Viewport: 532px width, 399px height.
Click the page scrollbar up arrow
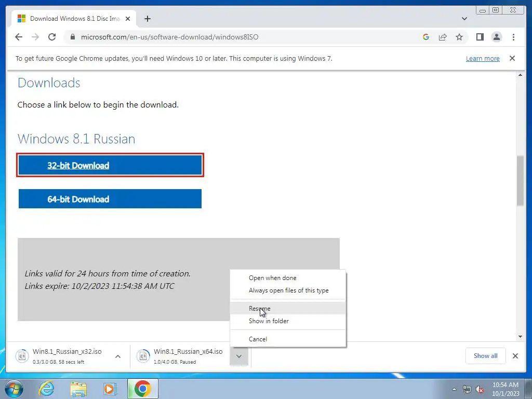pyautogui.click(x=520, y=75)
